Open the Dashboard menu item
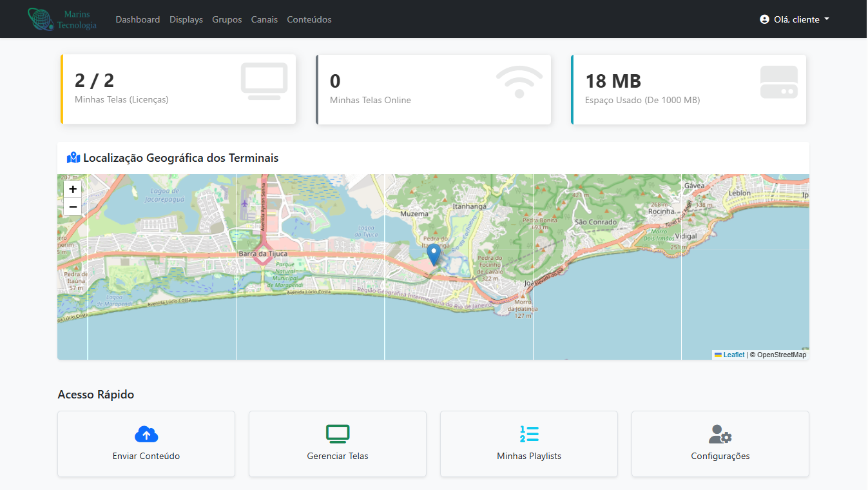This screenshot has width=868, height=490. point(137,19)
